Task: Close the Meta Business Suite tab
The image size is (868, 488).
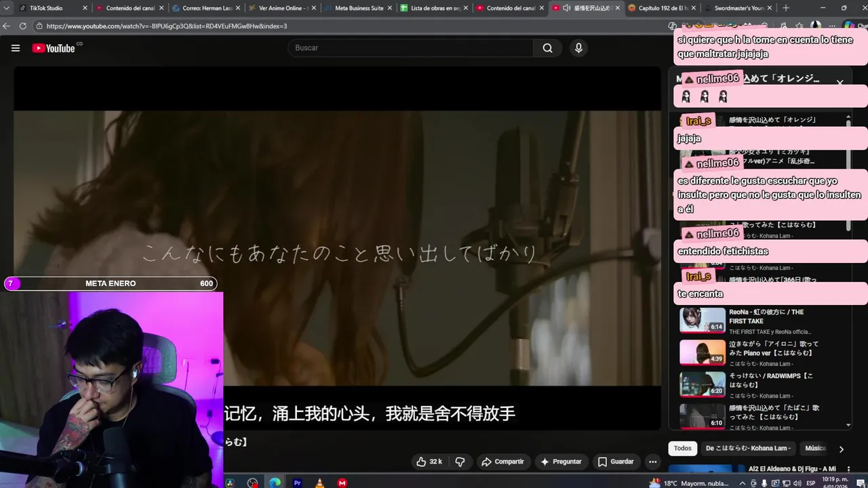Action: [389, 8]
